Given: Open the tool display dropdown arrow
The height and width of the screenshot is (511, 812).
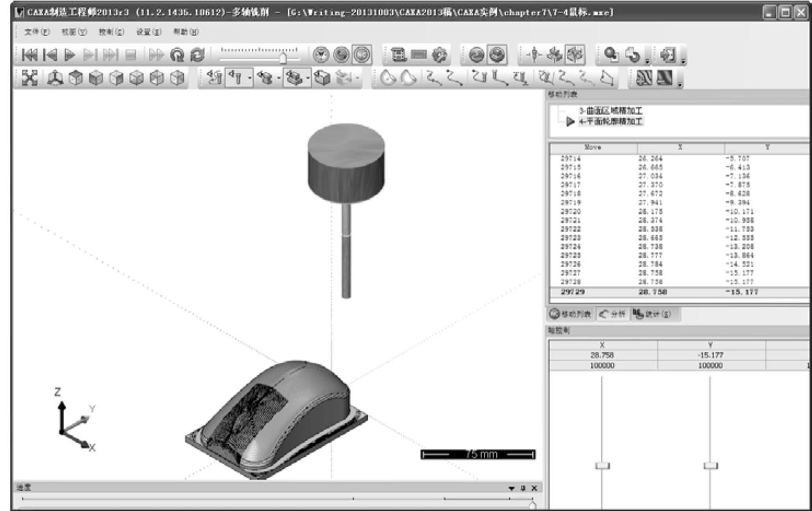Looking at the screenshot, I should 250,78.
